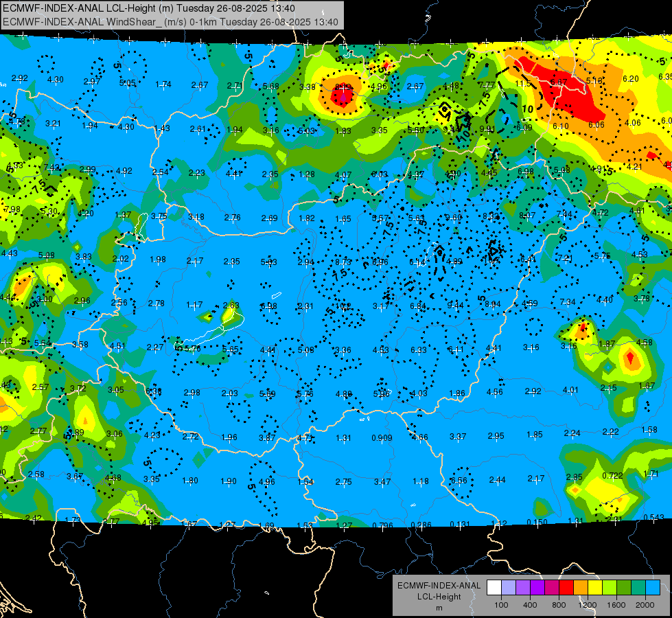Viewport: 672px width, 618px height.
Task: Click the grid value '6.56'
Action: pyautogui.click(x=459, y=481)
